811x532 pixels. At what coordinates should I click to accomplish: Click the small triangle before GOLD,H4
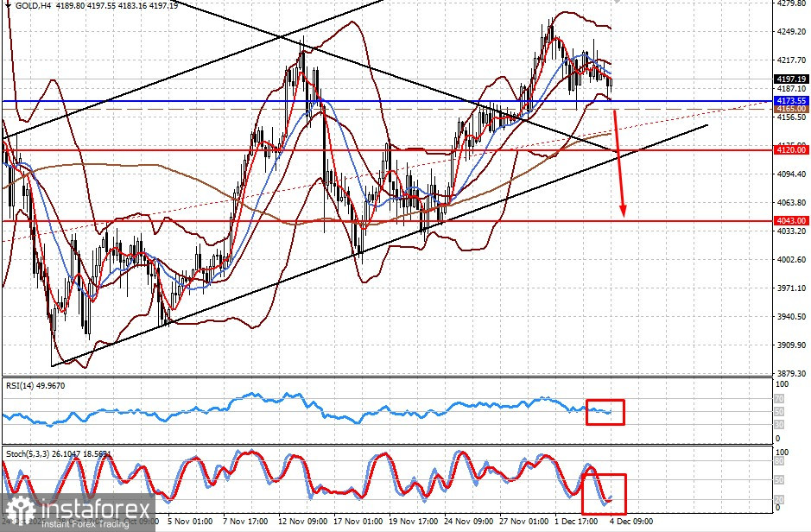pyautogui.click(x=9, y=4)
